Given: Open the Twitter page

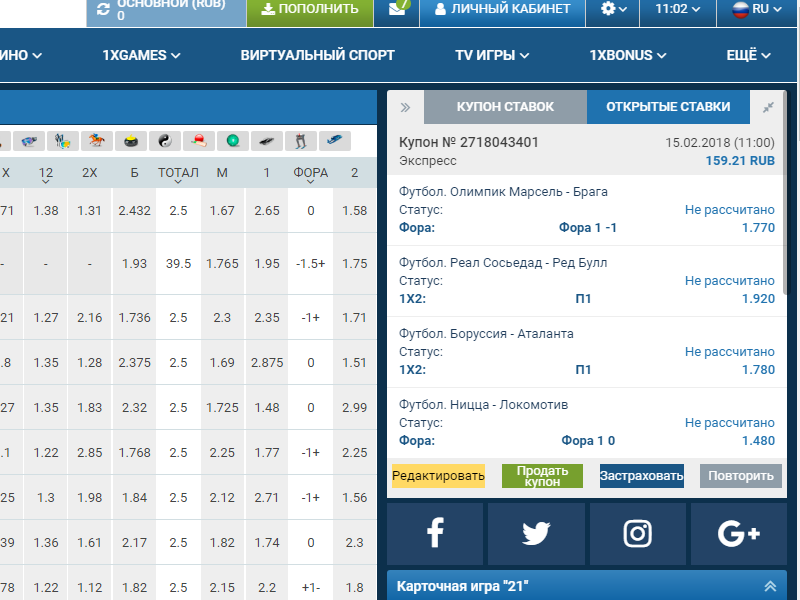Looking at the screenshot, I should click(536, 534).
